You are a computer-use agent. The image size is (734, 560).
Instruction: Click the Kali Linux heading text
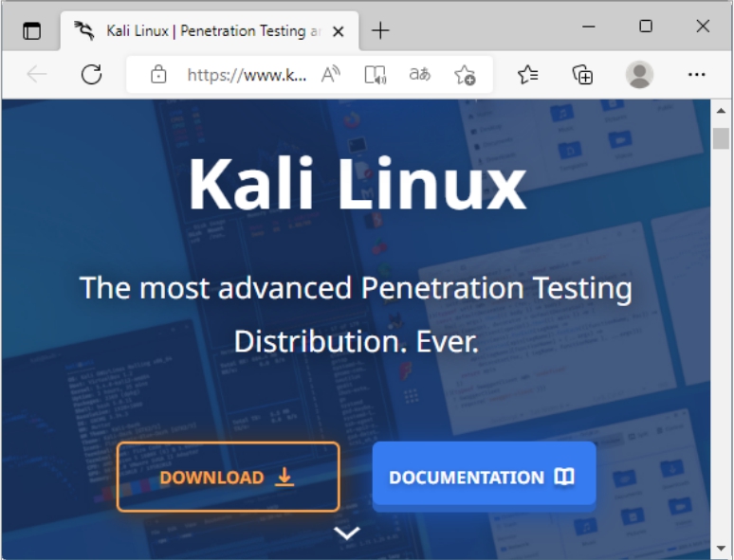pyautogui.click(x=358, y=184)
